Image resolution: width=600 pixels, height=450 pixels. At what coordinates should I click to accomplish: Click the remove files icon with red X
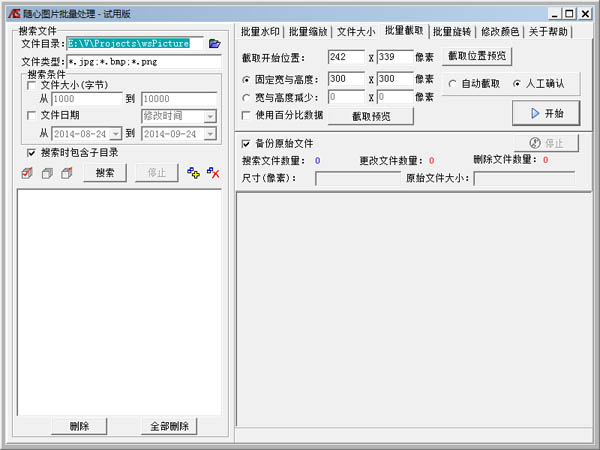tap(212, 174)
